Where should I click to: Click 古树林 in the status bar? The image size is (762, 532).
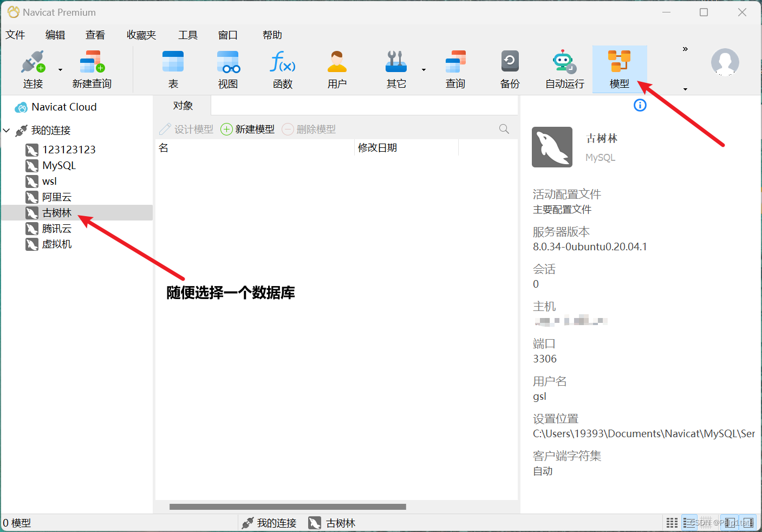point(332,523)
